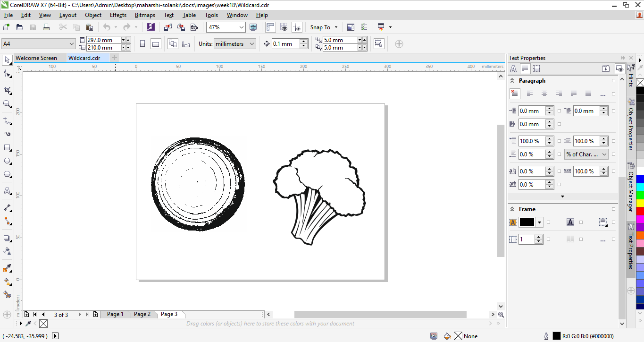Click the Import icon in the toolbar
Viewport: 644px width, 342px height.
(167, 27)
